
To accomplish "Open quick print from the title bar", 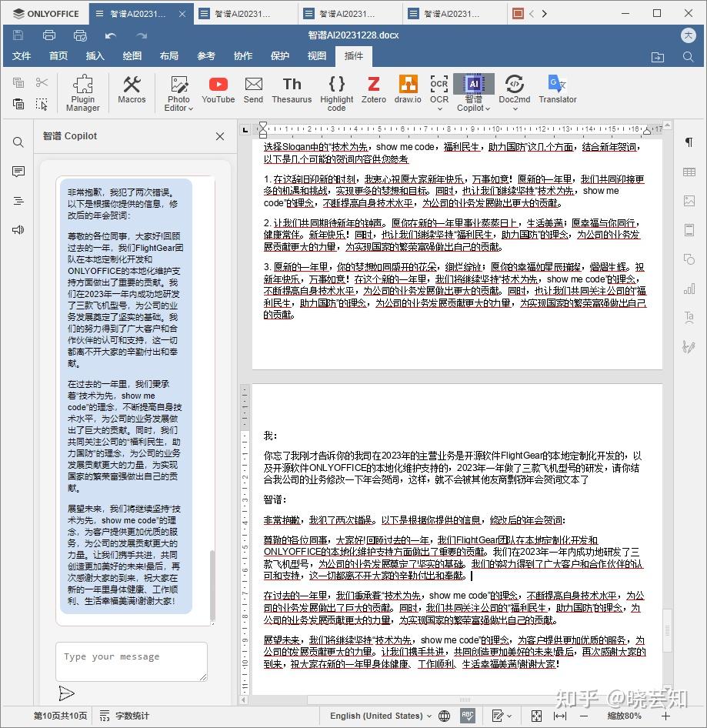I will pos(80,35).
